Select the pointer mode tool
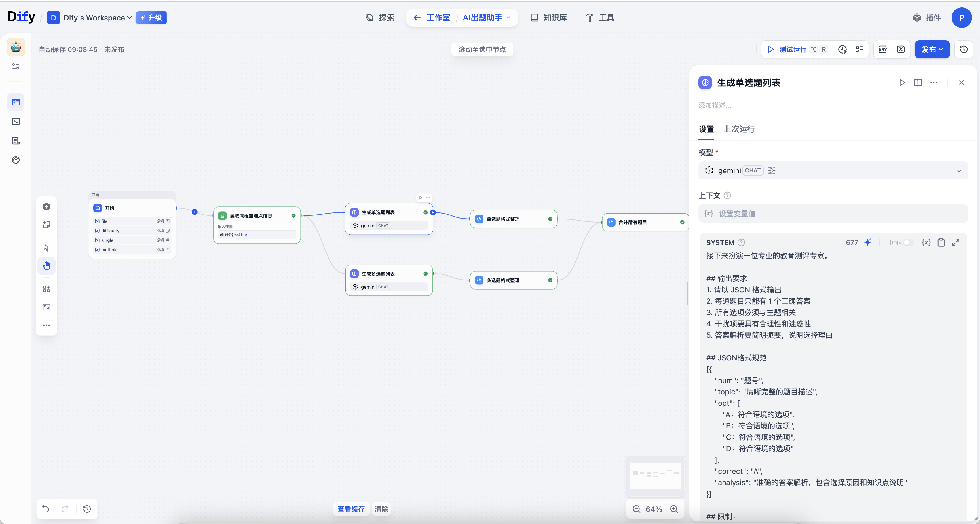The height and width of the screenshot is (524, 980). point(47,248)
